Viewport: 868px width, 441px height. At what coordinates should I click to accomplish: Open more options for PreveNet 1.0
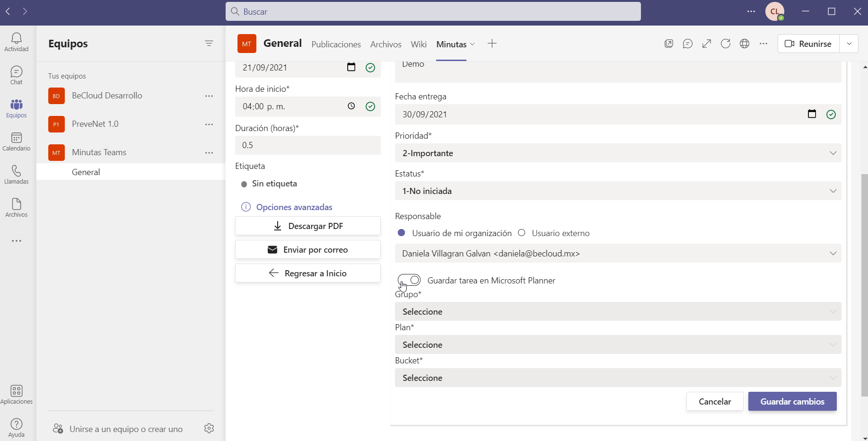pyautogui.click(x=209, y=124)
